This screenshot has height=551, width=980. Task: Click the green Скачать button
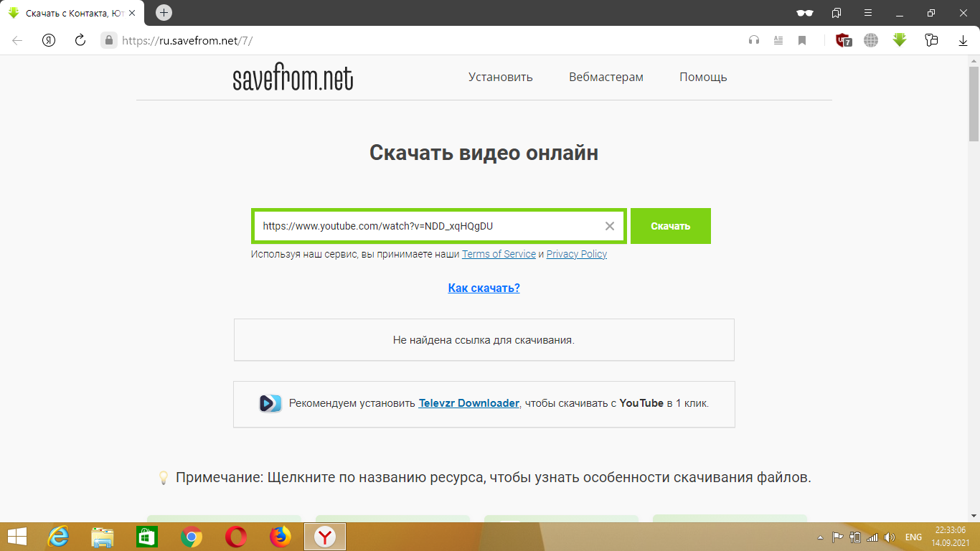[671, 226]
